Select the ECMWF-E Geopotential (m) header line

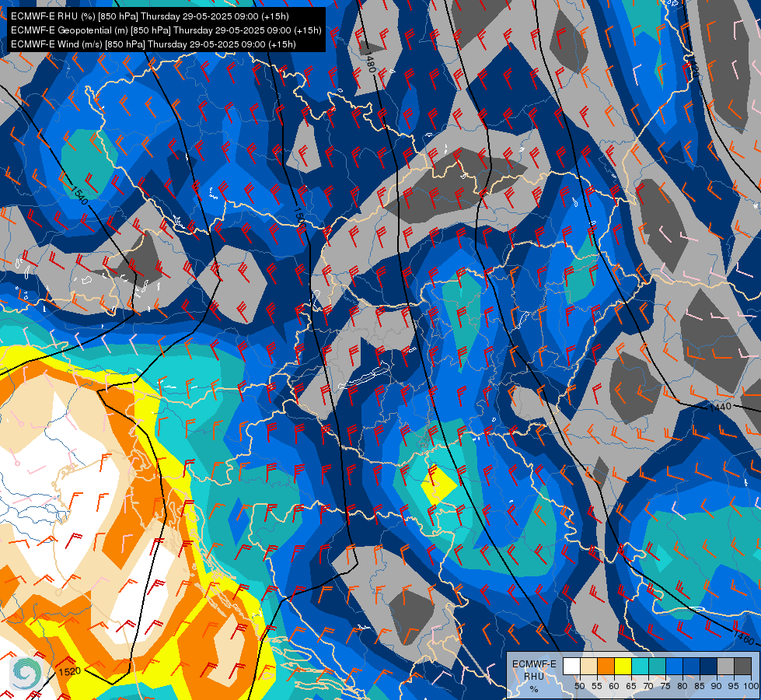tap(166, 30)
